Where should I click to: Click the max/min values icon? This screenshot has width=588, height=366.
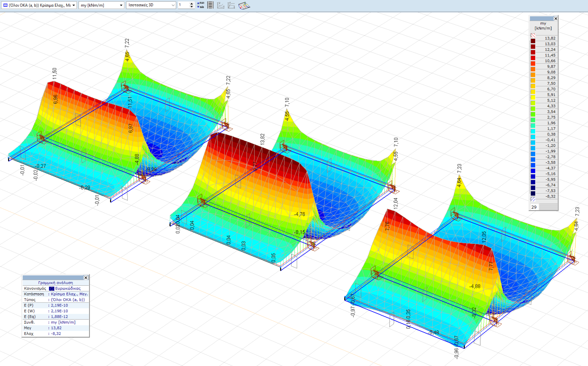(x=200, y=5)
